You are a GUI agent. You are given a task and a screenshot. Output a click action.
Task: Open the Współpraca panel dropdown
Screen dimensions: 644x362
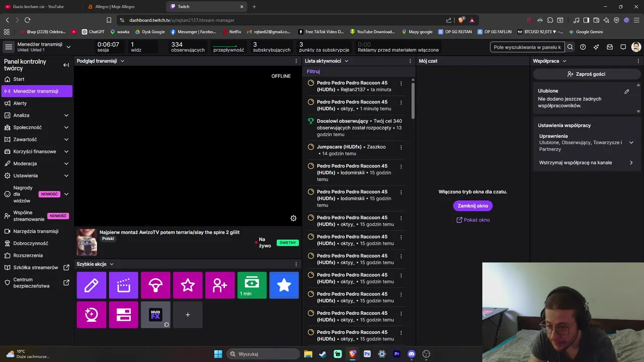pos(565,61)
